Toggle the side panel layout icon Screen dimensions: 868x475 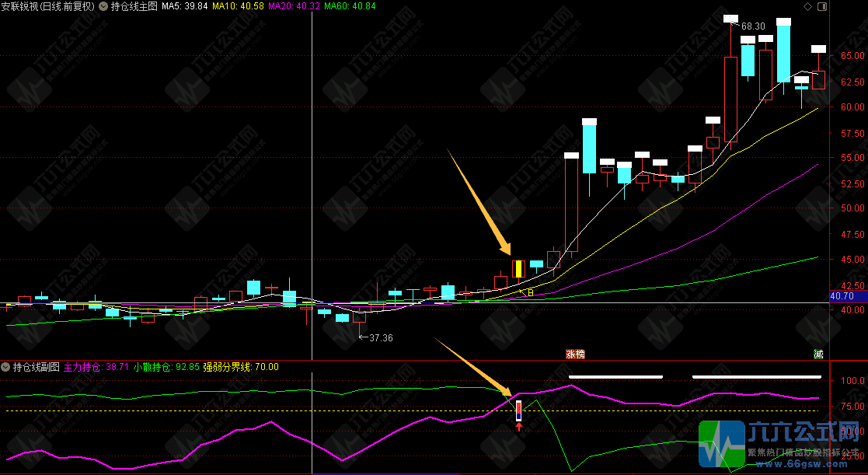822,7
